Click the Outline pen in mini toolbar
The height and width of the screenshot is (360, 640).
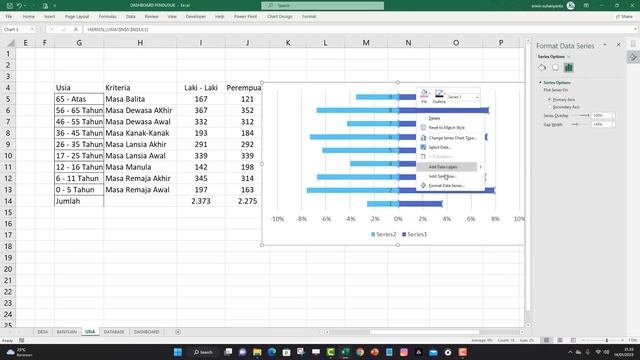point(438,94)
